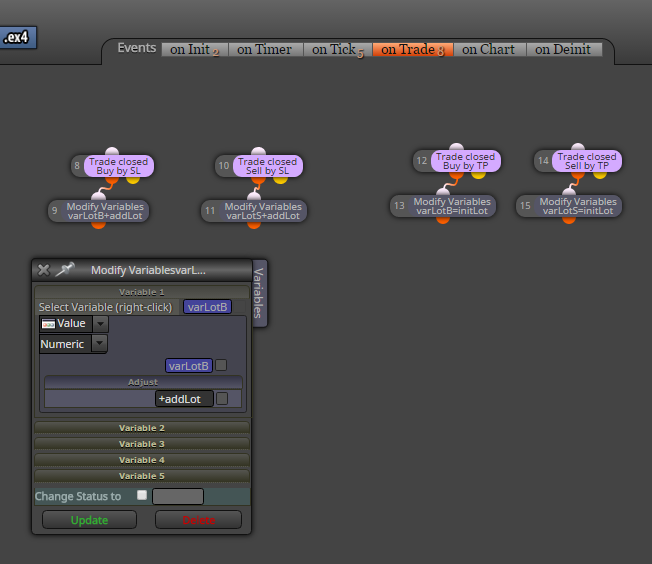Select the on Trade events tab

tap(412, 49)
